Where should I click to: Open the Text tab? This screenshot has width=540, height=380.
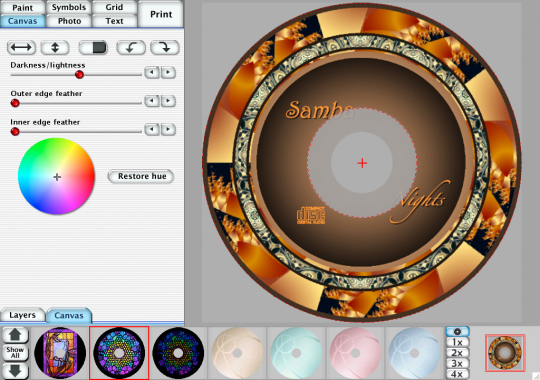[x=114, y=21]
